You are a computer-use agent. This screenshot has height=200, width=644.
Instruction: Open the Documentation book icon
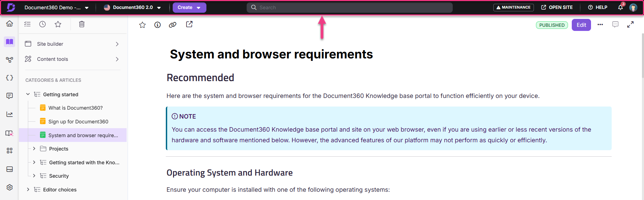point(10,42)
